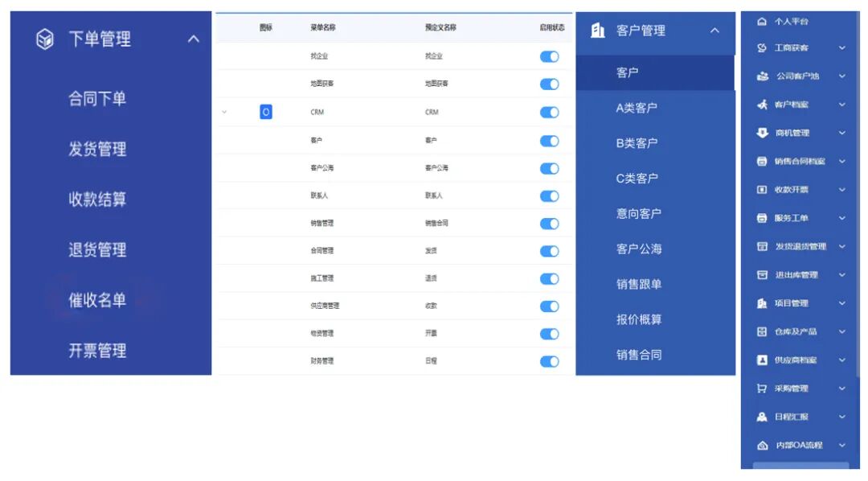868x481 pixels.
Task: Expand the 采购管理 chevron
Action: click(842, 388)
